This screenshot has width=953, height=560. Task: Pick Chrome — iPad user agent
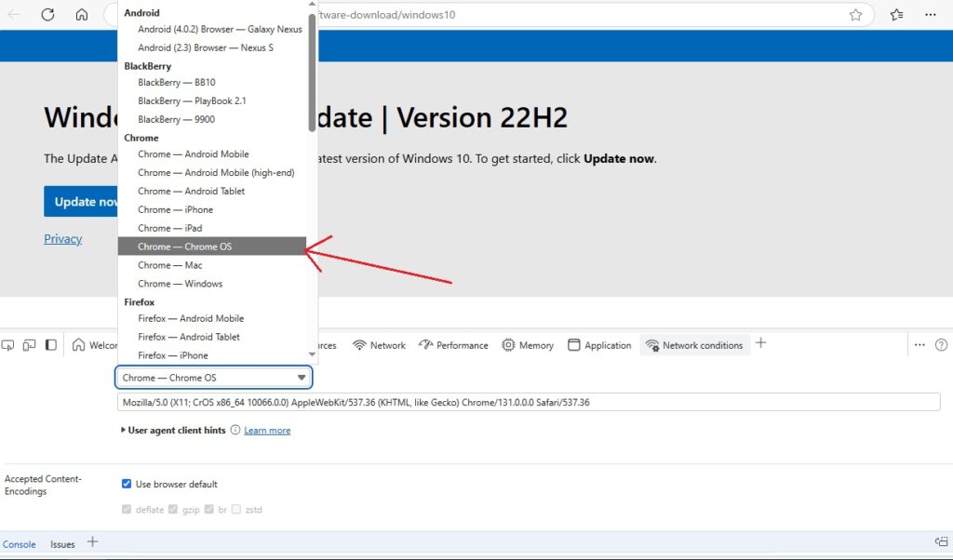[212, 229]
